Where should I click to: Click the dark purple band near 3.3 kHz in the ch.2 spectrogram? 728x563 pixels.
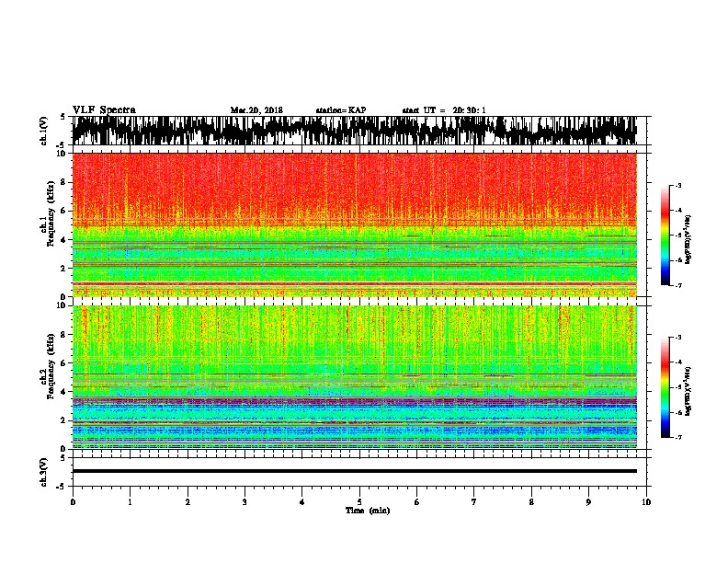[354, 401]
